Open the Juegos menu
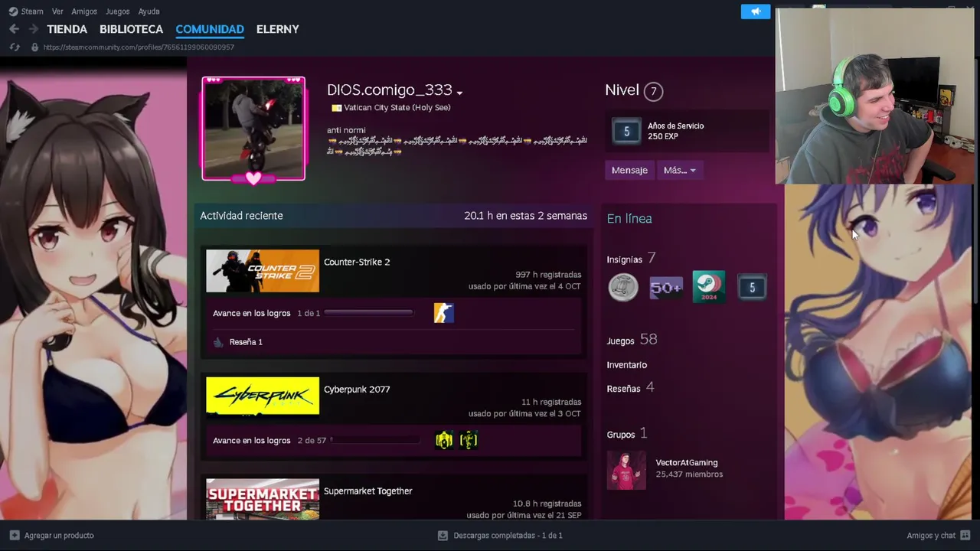The height and width of the screenshot is (551, 980). click(x=117, y=11)
